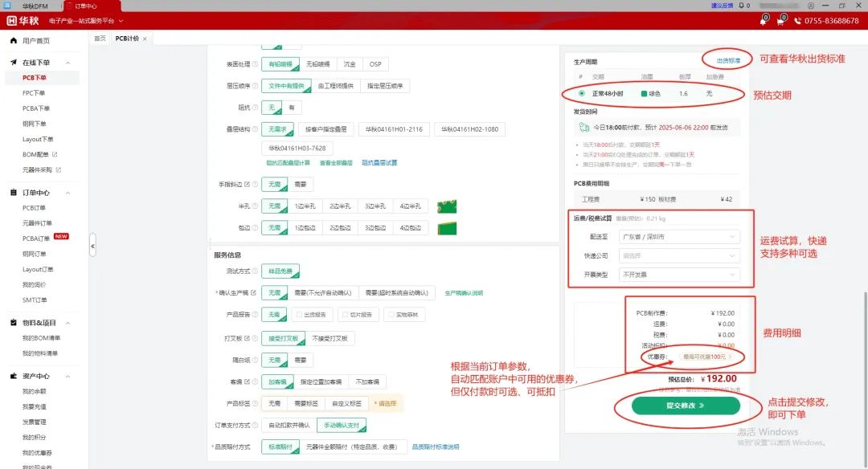Click the user account icon in the title bar
Screen dimensions: 868x469
tap(811, 6)
